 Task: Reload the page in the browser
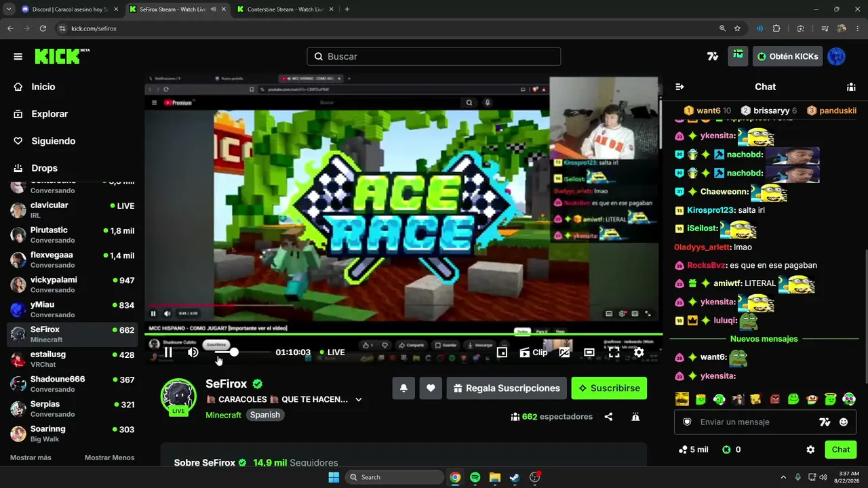(x=43, y=28)
